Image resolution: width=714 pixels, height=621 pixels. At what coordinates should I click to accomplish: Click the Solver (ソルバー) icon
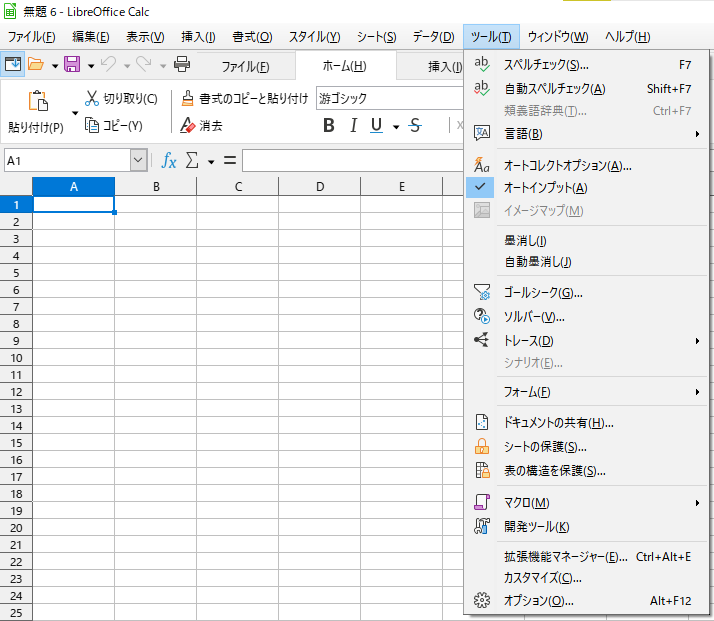coord(481,316)
